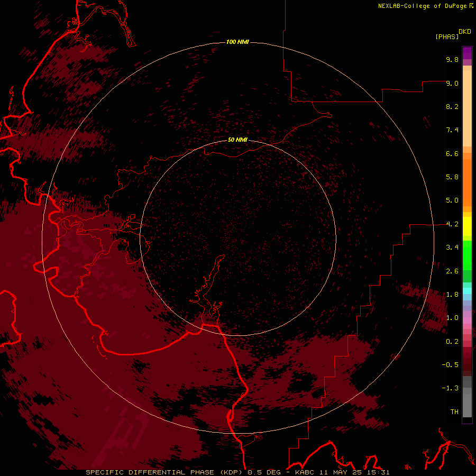The image size is (476, 476).
Task: Pick the yellow band of the color bar
Action: (x=467, y=226)
